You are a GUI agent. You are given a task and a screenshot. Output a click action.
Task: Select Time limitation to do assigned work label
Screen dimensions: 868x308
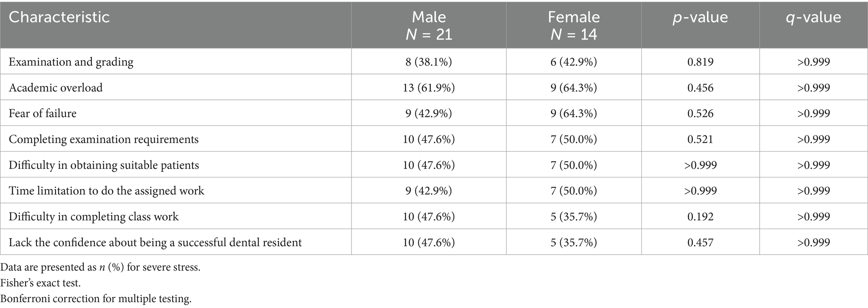coord(106,191)
